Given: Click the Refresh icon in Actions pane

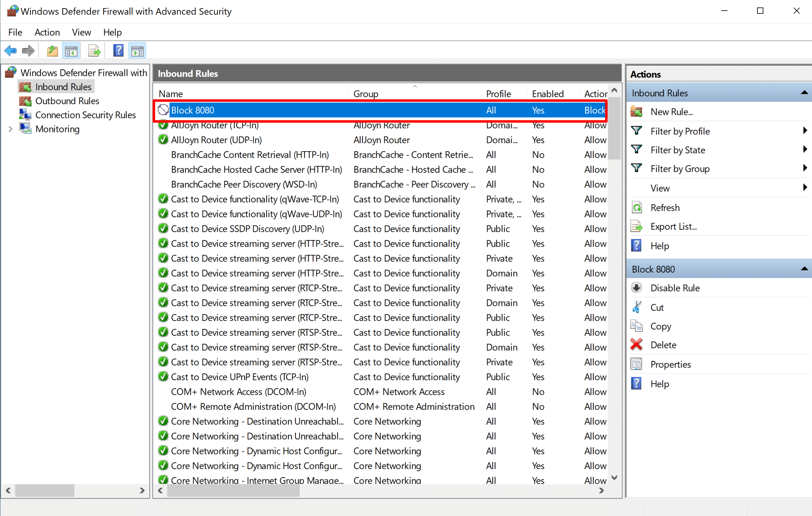Looking at the screenshot, I should pyautogui.click(x=637, y=207).
